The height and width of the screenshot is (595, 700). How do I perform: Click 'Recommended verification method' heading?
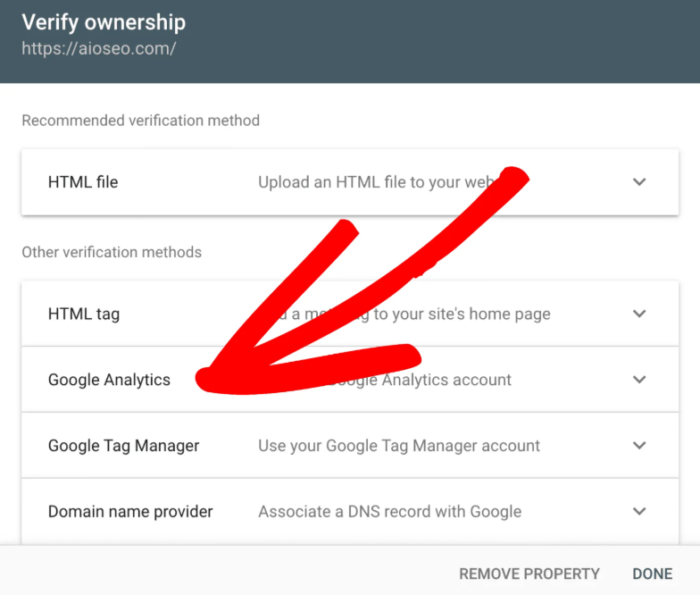click(141, 121)
